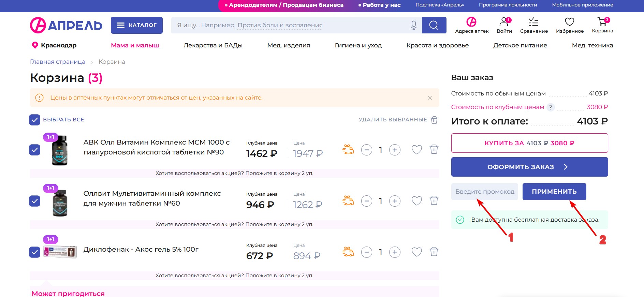Add Оллвит Мультивитаминный комплекс to favorites
The width and height of the screenshot is (644, 297).
click(416, 201)
